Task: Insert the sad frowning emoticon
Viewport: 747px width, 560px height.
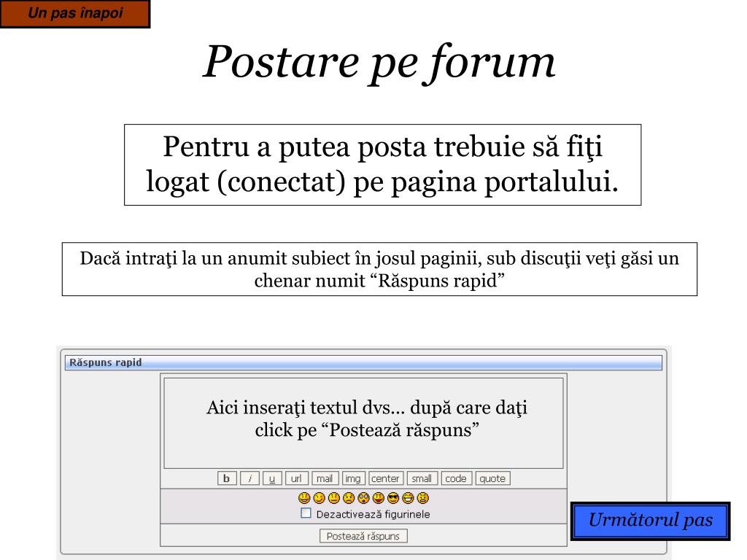Action: 349,498
